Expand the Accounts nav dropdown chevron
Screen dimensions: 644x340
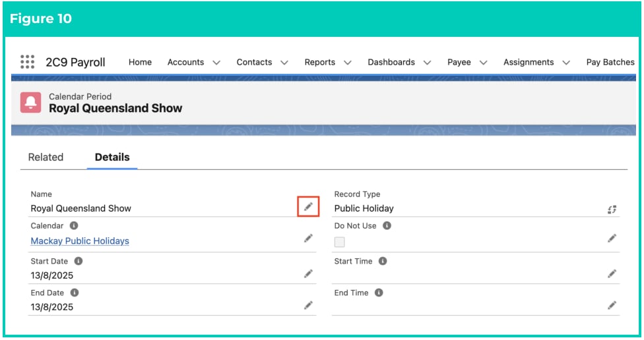[x=216, y=63]
